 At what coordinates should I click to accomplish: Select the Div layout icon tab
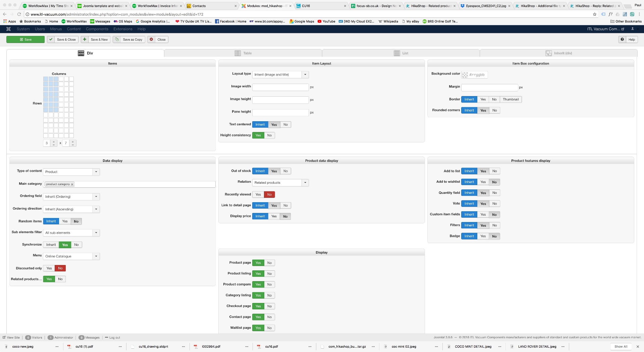81,53
